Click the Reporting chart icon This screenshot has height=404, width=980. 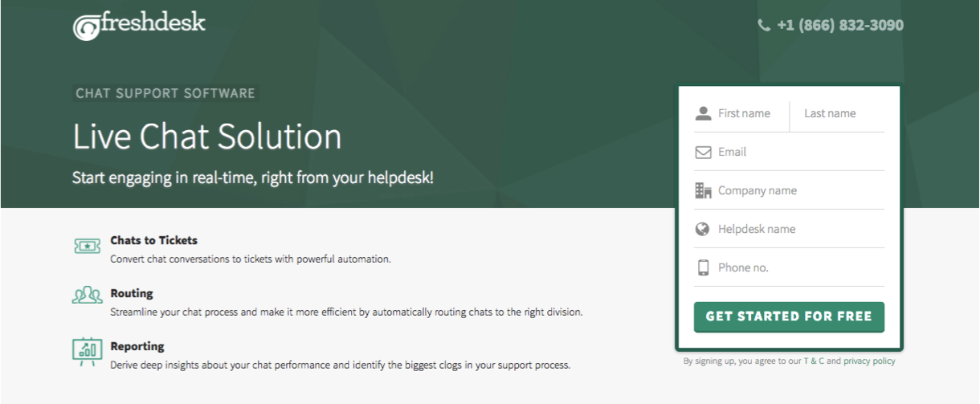pyautogui.click(x=87, y=349)
